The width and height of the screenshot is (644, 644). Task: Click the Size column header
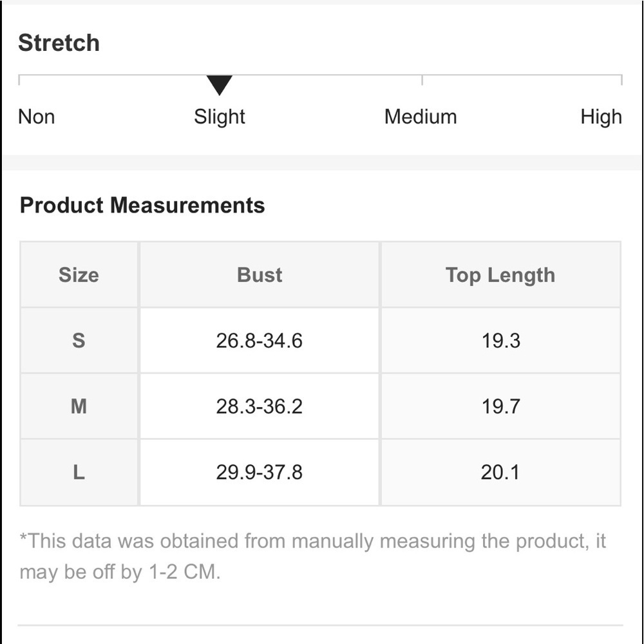(x=79, y=275)
